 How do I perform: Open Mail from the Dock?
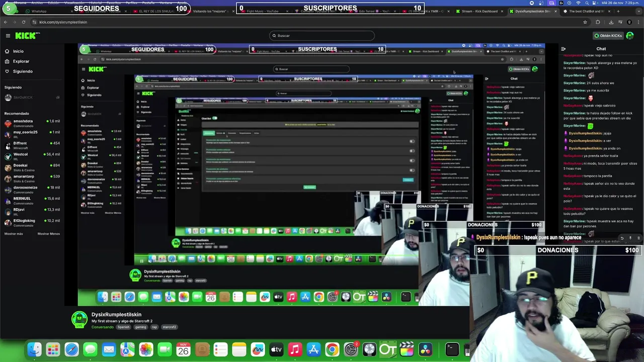[109, 349]
